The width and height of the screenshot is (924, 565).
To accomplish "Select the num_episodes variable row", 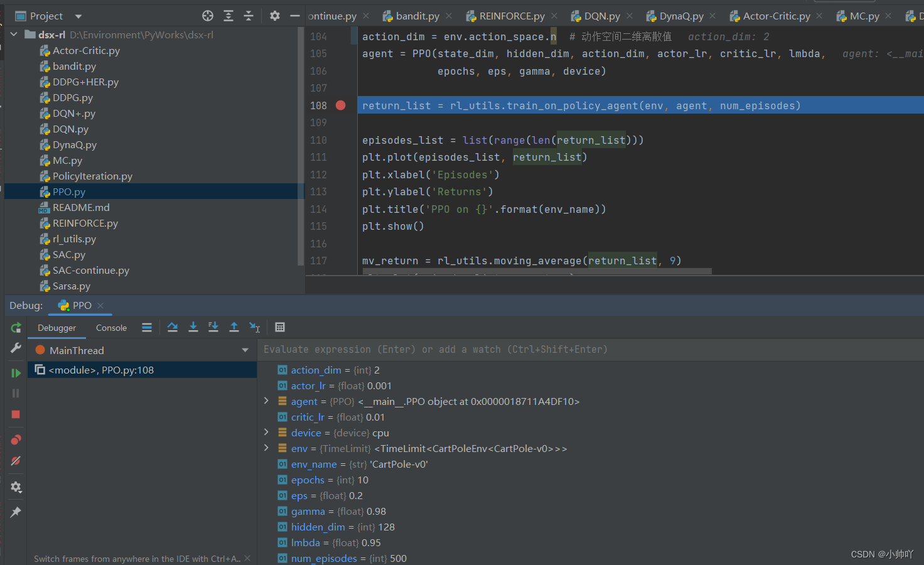I will pos(590,558).
